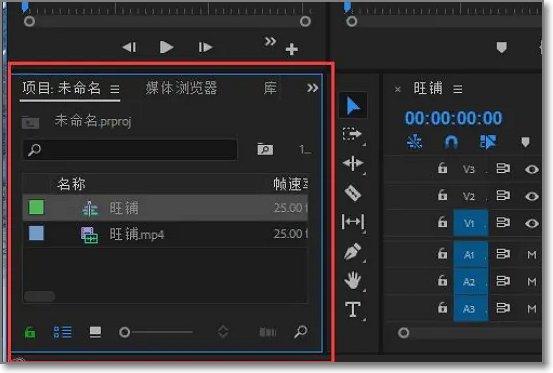Toggle V2 track targeting
Image resolution: width=553 pixels, height=373 pixels.
pos(469,196)
